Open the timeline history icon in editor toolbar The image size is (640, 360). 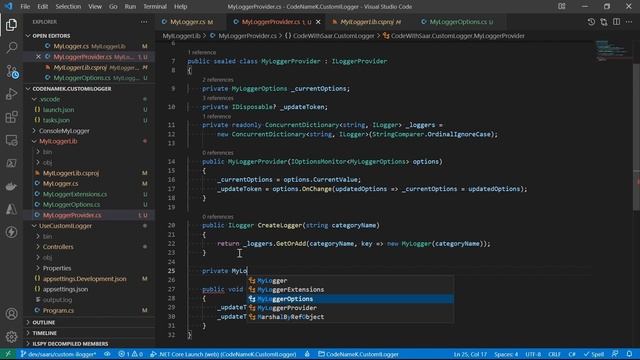tap(591, 22)
